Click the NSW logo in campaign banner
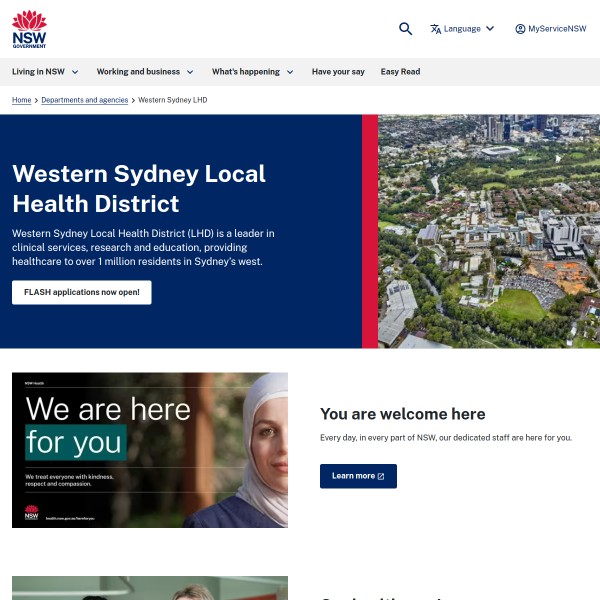 [x=31, y=512]
